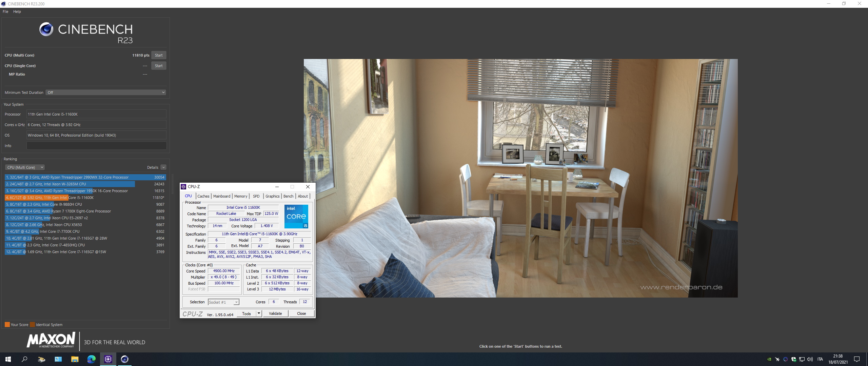Switch to CPU-Z Caches tab
This screenshot has height=366, width=868.
(203, 196)
